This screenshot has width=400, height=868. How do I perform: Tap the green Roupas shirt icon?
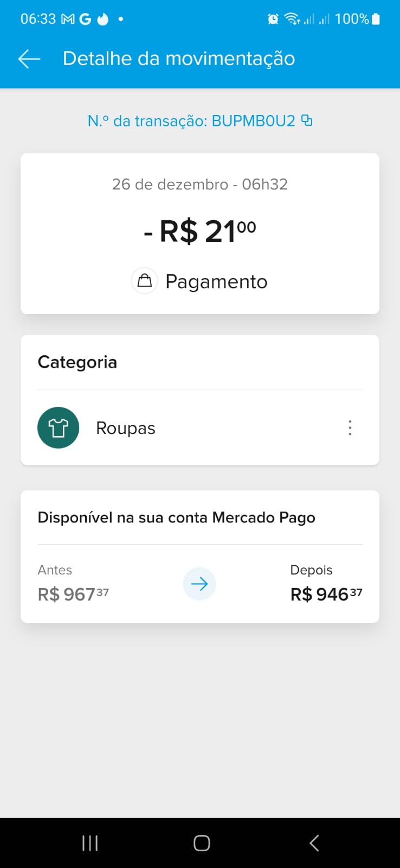pos(59,427)
